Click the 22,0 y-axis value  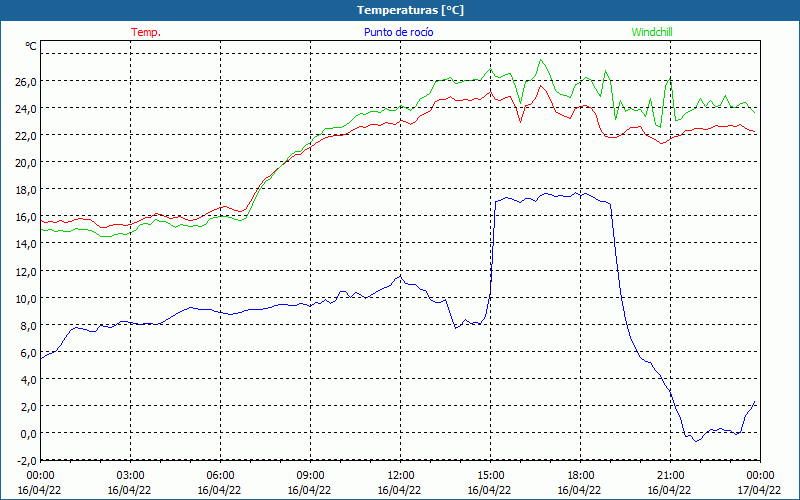click(27, 136)
